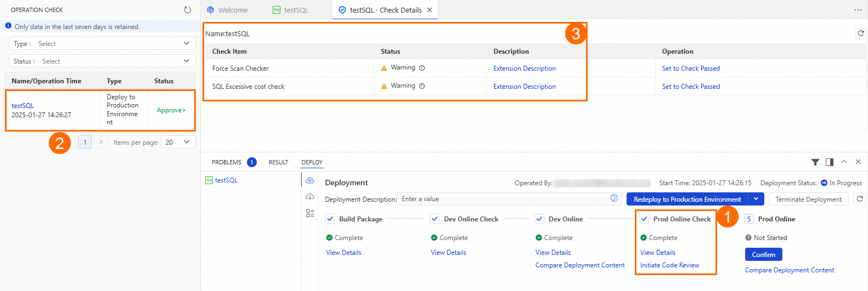
Task: Open the Type filter dropdown
Action: [102, 44]
